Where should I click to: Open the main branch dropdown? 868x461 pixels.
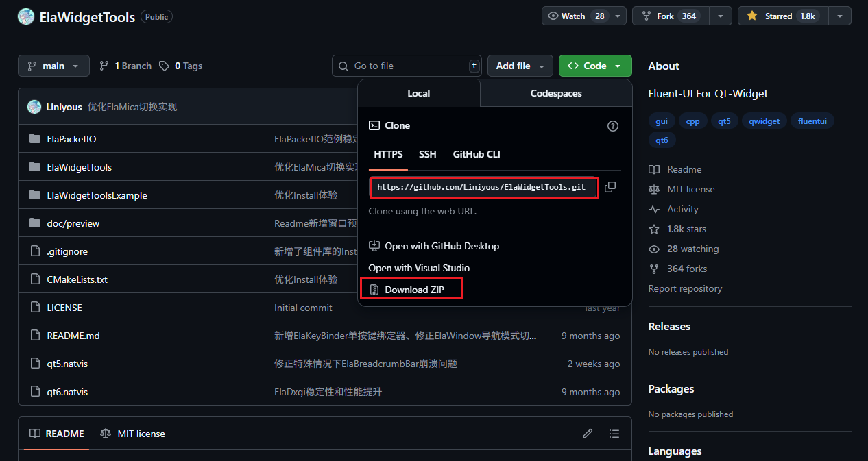coord(53,66)
